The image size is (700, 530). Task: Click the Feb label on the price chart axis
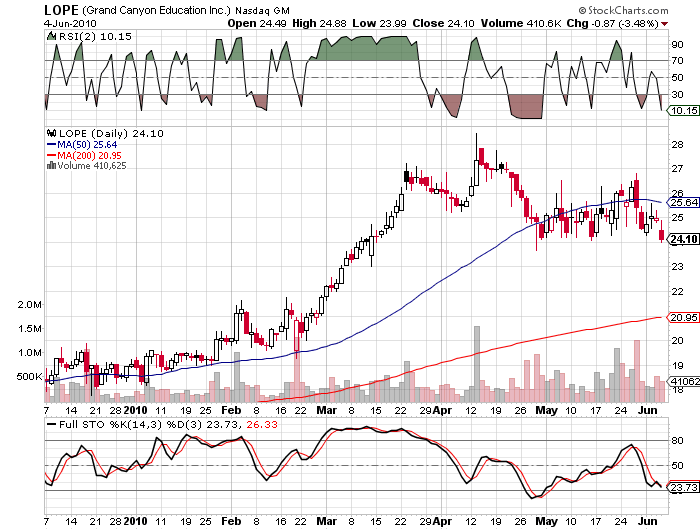231,410
